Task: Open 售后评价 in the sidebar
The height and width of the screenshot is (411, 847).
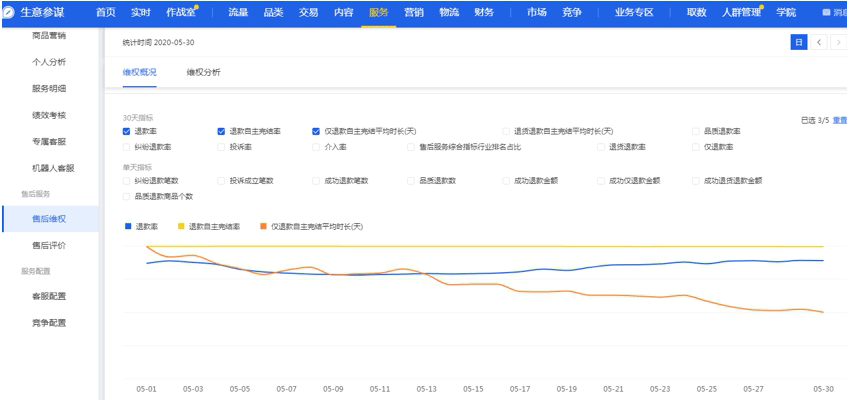Action: [x=49, y=245]
